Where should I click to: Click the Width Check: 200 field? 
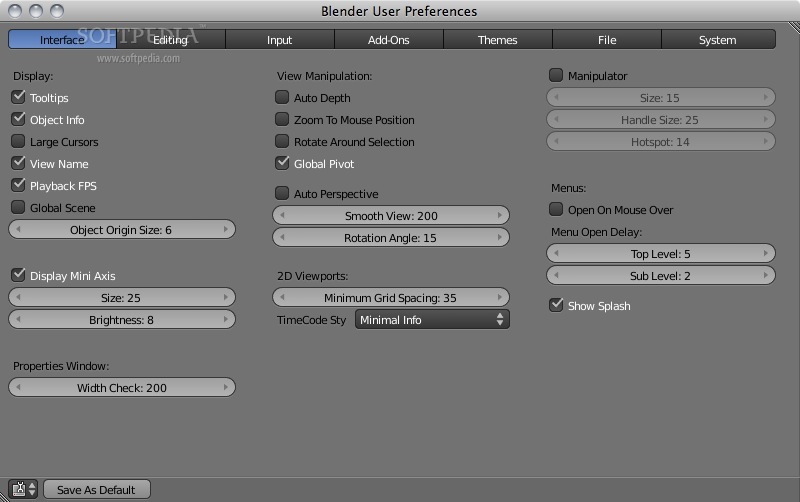(x=122, y=387)
